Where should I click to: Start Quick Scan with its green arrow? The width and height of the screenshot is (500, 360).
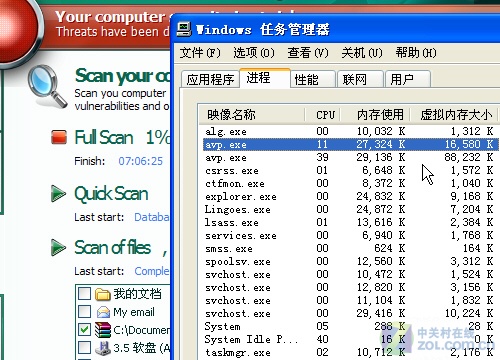[58, 193]
